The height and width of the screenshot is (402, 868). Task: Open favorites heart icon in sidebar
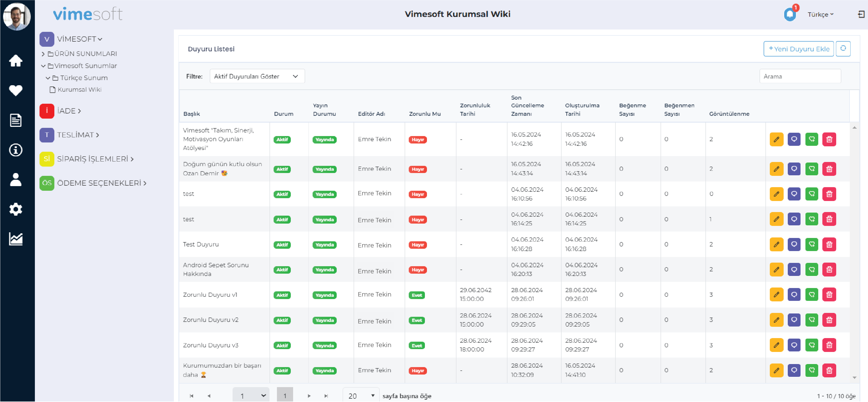(x=15, y=90)
